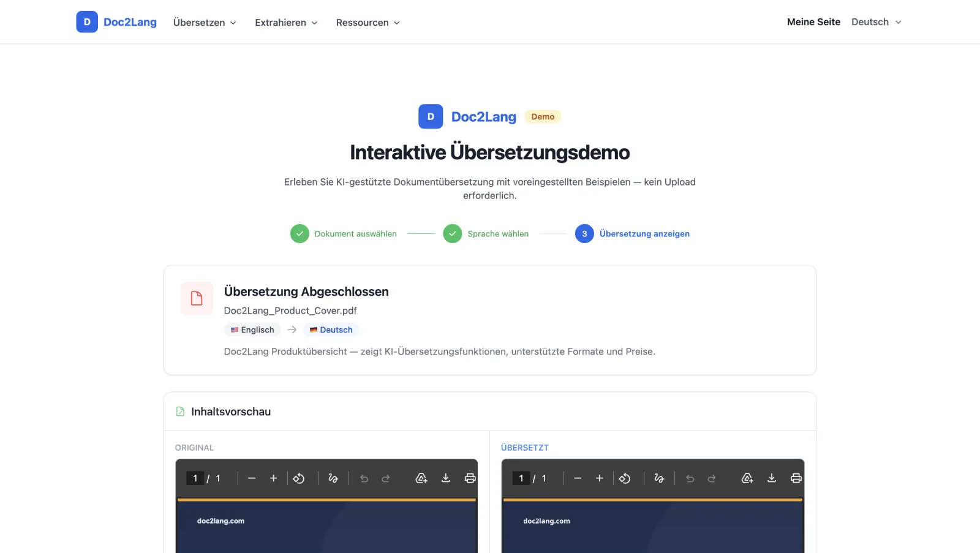Zoom in on the original PDF viewer

pos(274,478)
